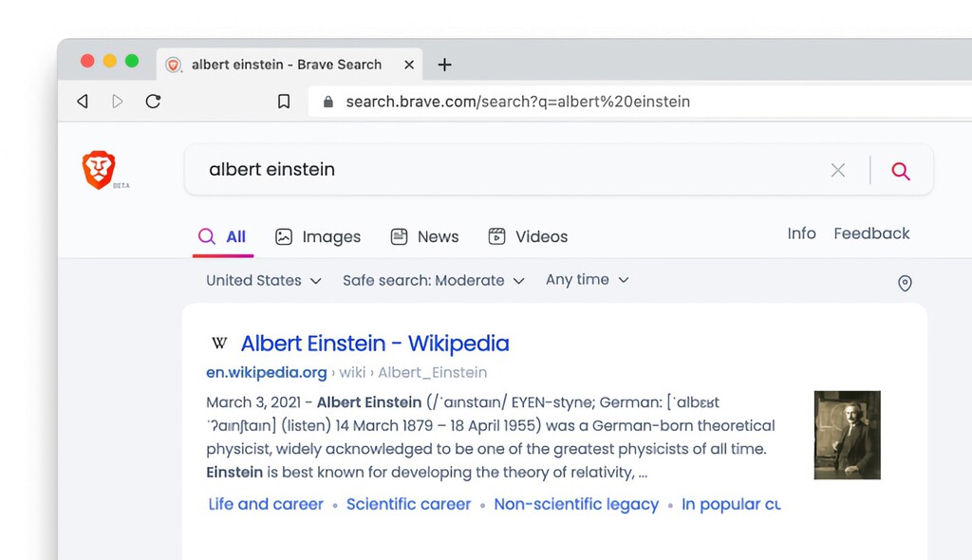Switch to the News tab
Image resolution: width=972 pixels, height=560 pixels.
coord(424,237)
